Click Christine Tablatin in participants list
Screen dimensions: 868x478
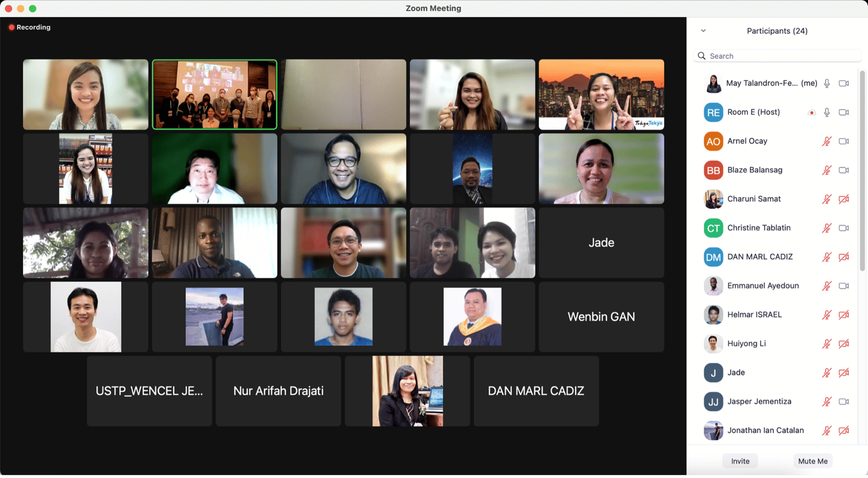759,228
